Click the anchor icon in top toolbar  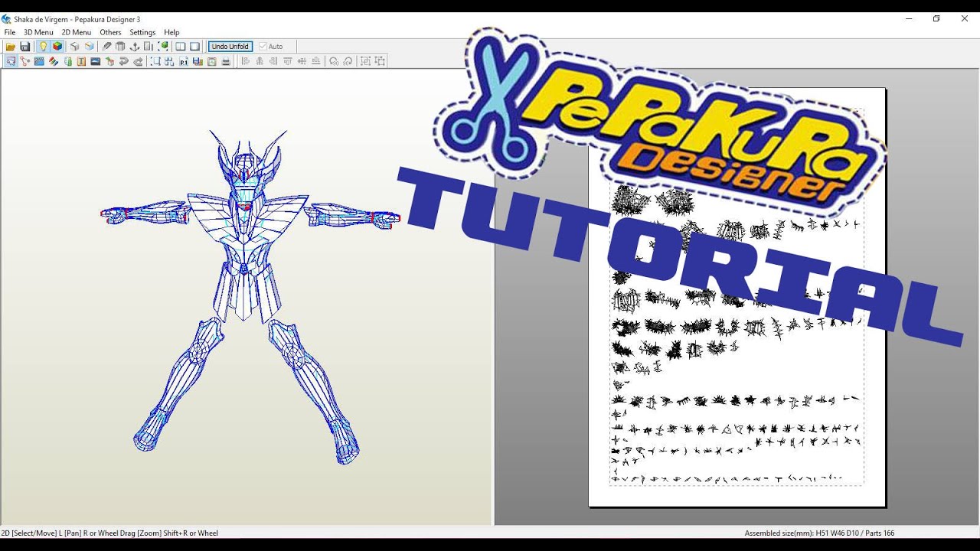(135, 47)
